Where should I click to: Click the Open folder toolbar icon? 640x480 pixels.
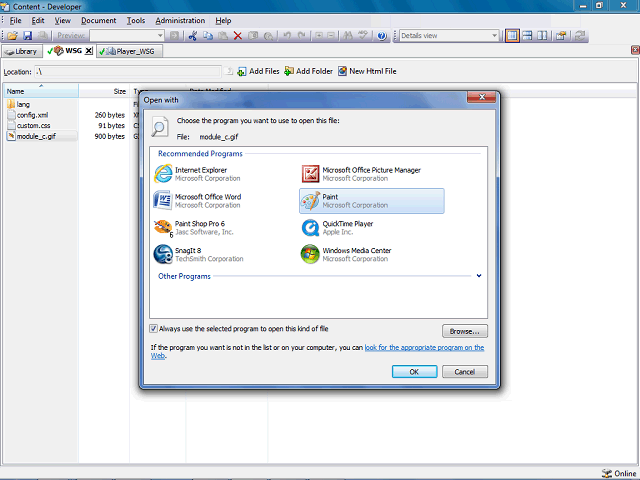(12, 36)
